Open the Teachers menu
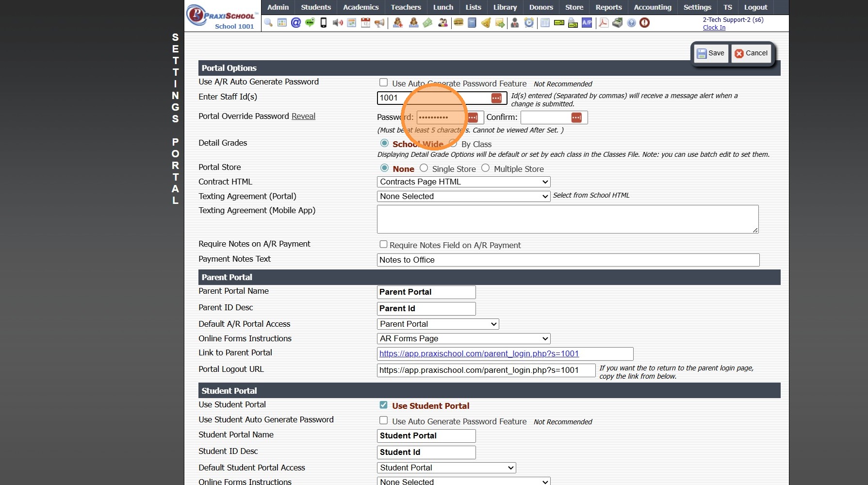 tap(406, 7)
